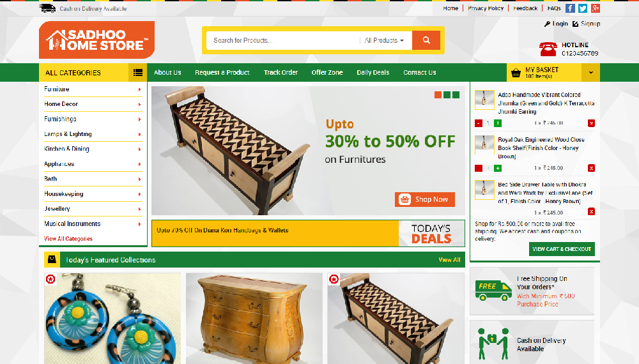Open the Daily Deals menu item
Viewport: 639px width, 364px height.
click(x=373, y=72)
